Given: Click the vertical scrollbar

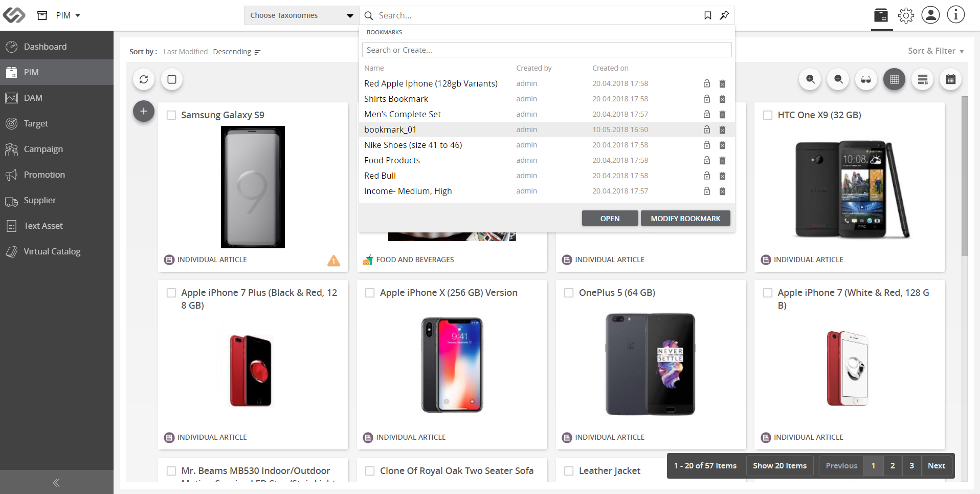Looking at the screenshot, I should (x=964, y=176).
